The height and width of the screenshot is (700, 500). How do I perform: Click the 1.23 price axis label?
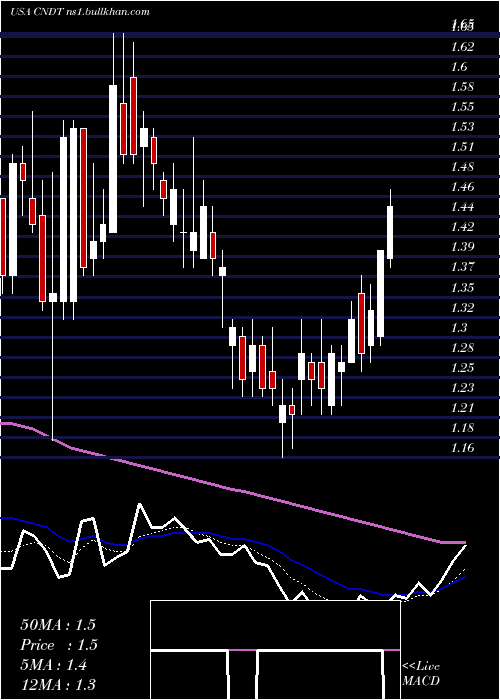tap(462, 388)
